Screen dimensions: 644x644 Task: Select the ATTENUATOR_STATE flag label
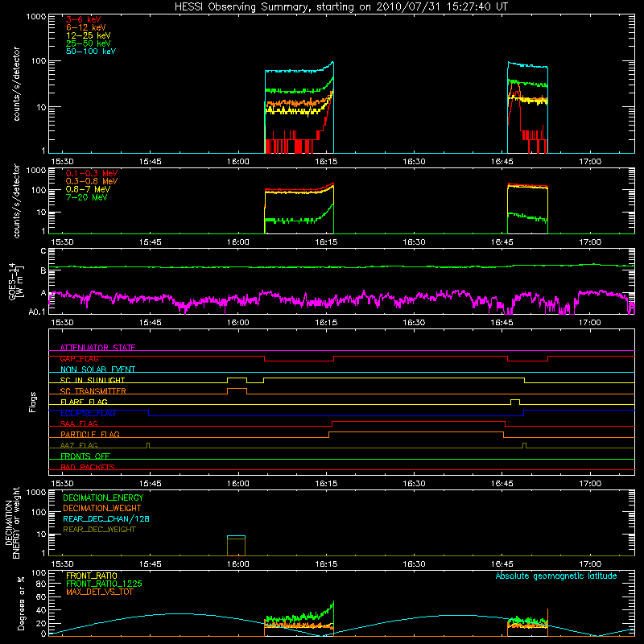(97, 348)
